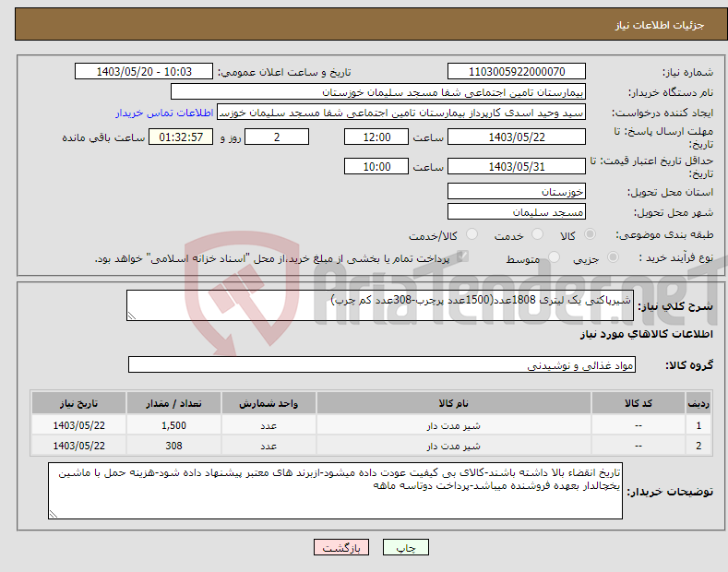Select the متوسط purchase type radio
Viewport: 728px width, 572px height.
554,257
